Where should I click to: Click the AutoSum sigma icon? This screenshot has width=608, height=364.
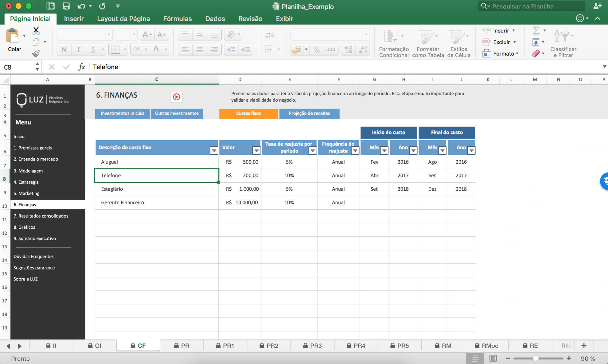[536, 30]
